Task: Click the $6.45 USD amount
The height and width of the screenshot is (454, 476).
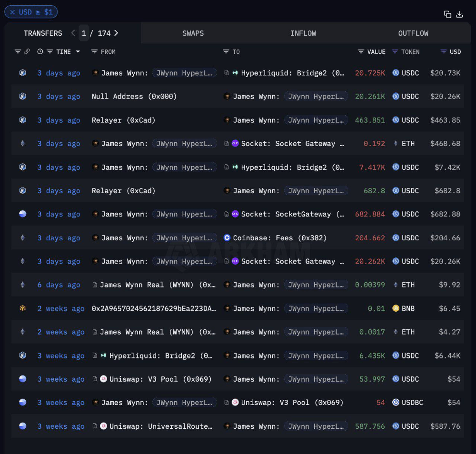Action: pyautogui.click(x=450, y=309)
